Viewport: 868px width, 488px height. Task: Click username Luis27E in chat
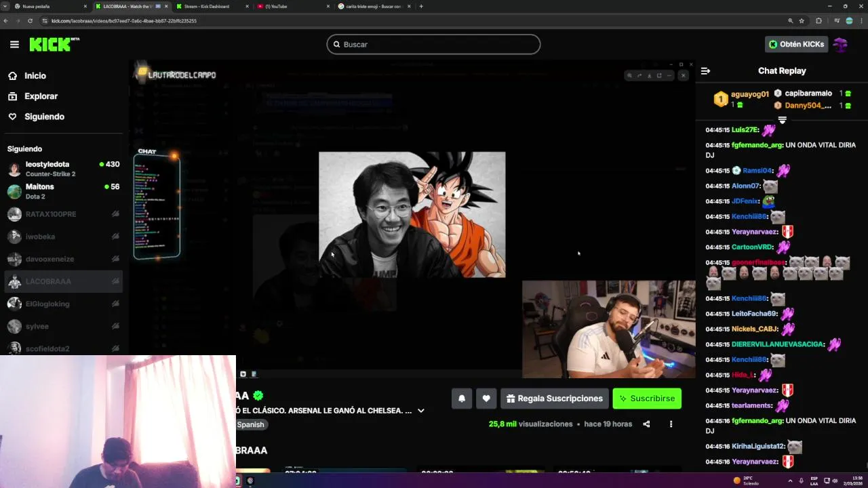745,129
